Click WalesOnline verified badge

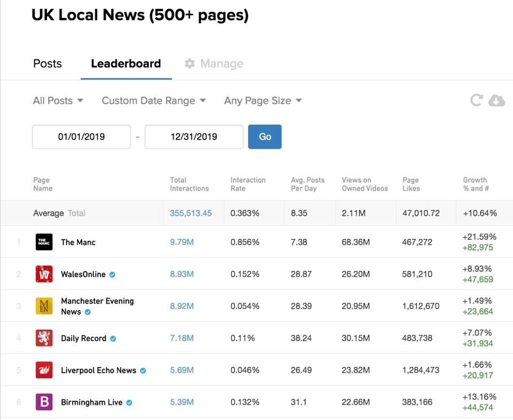click(x=112, y=275)
